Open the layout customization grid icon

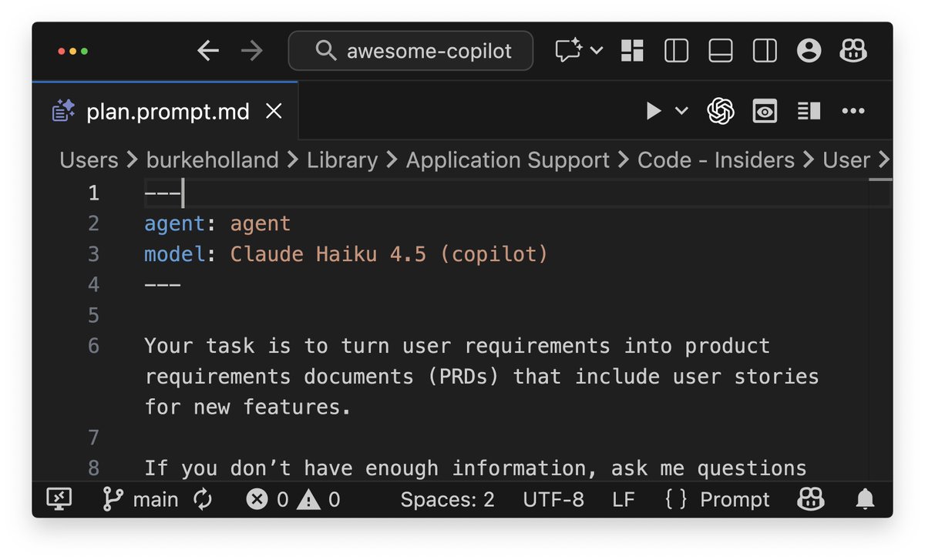(x=632, y=52)
